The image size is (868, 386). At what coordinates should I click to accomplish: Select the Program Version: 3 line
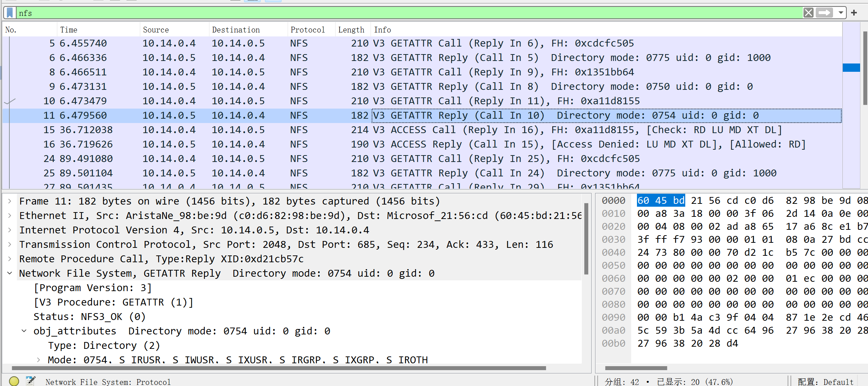[93, 288]
